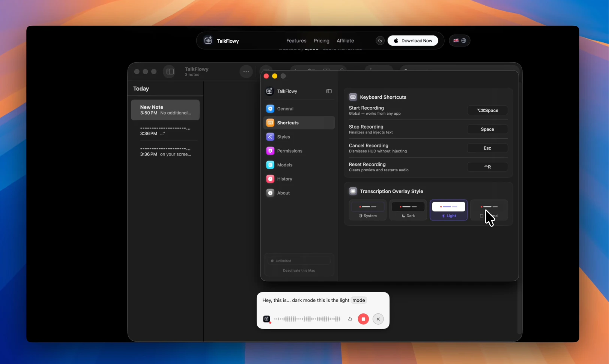Select the New Note entry at 3:50 PM
This screenshot has width=609, height=364.
165,110
